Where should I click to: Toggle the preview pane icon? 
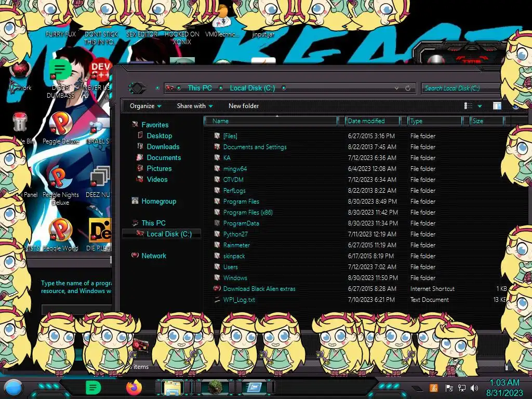pos(497,106)
